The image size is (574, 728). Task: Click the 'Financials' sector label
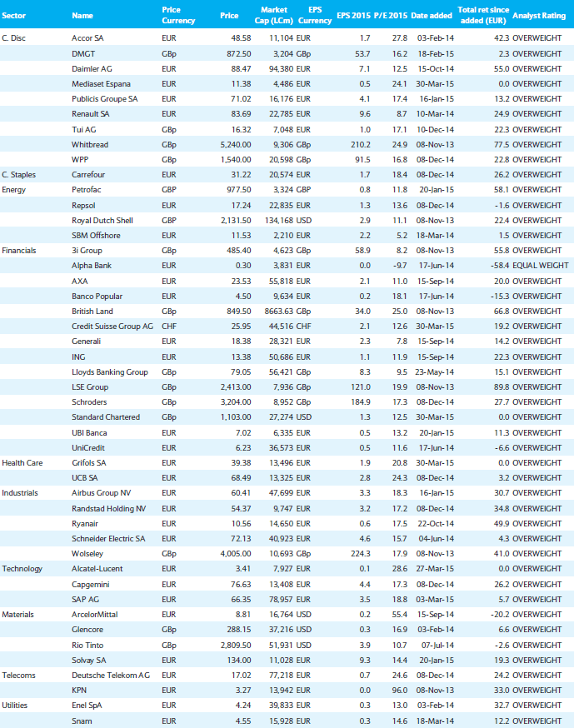tap(18, 250)
